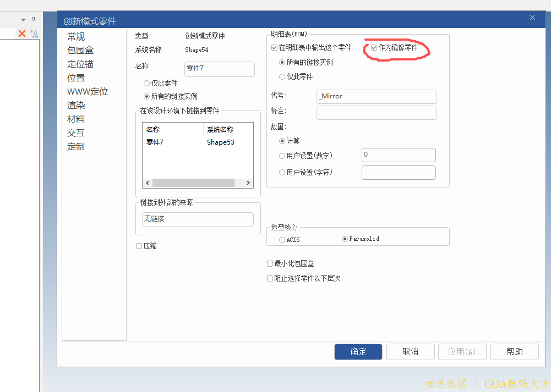Toggle the 作为镜像零件 checkbox
This screenshot has height=392, width=551.
(374, 48)
